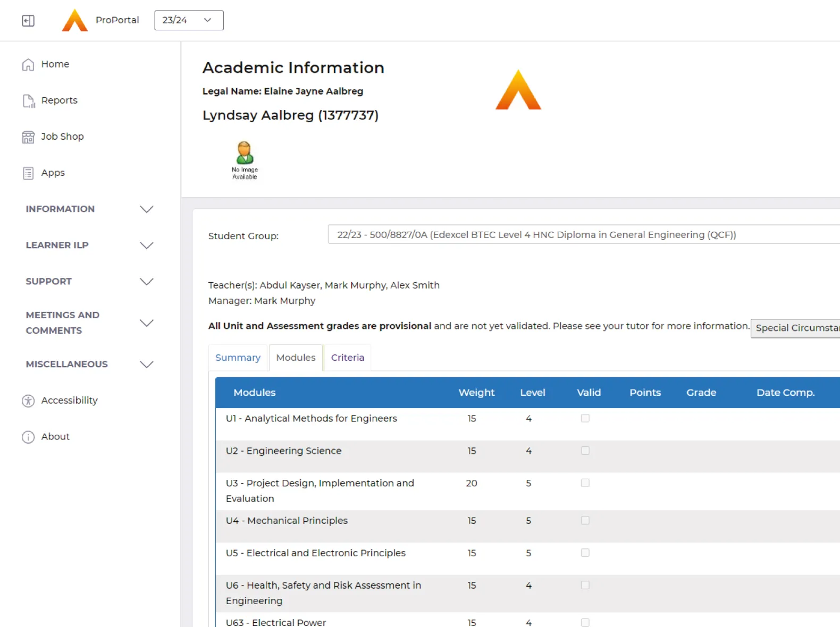
Task: Click the Special Circumstances button
Action: 796,328
